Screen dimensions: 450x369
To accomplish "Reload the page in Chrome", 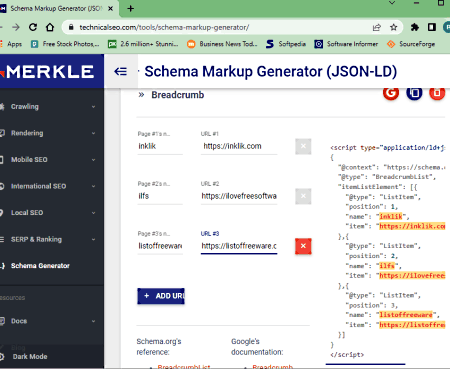I will 33,27.
